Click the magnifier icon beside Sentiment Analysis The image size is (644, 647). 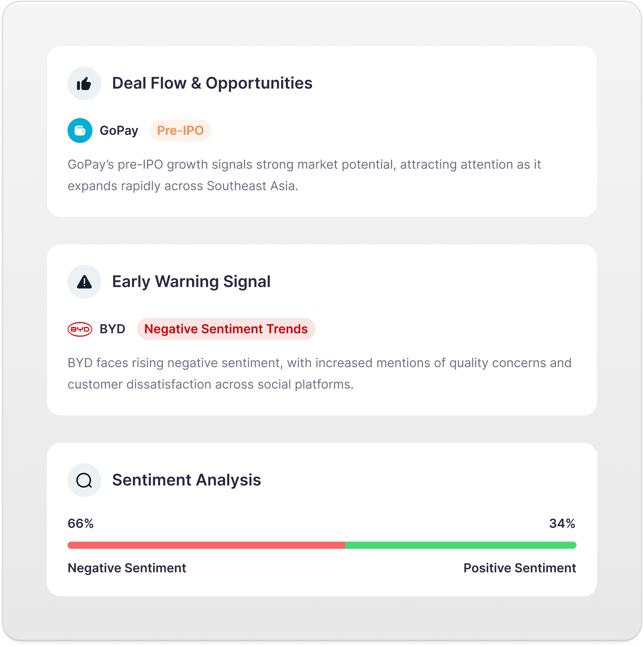click(84, 480)
